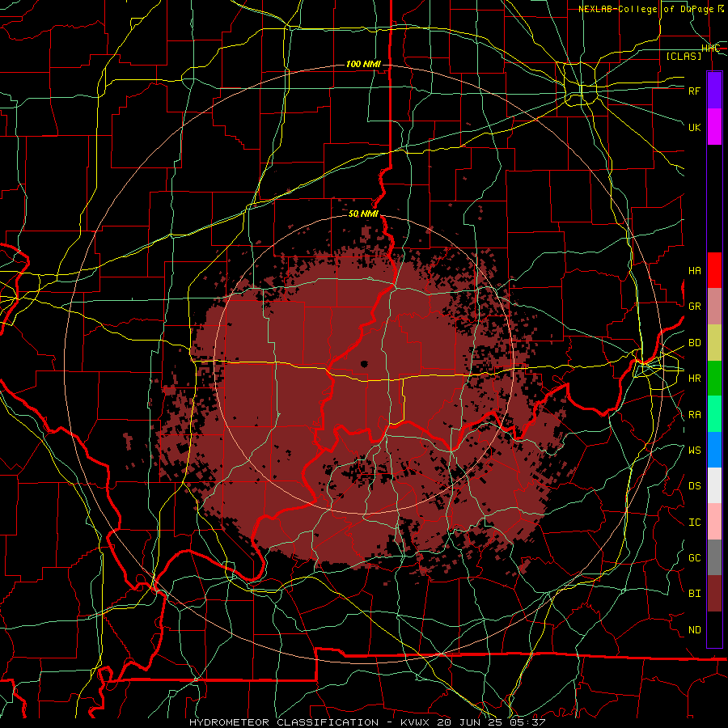Click the brown BI legend swatch

(714, 594)
